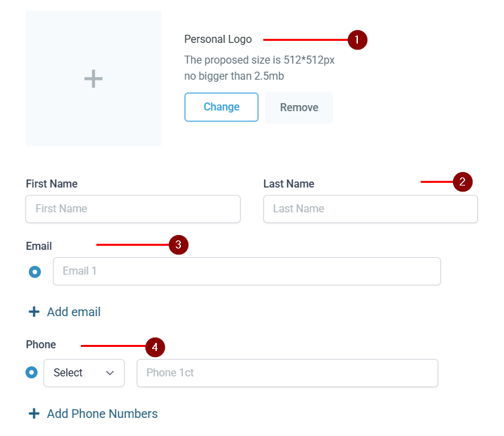The width and height of the screenshot is (504, 436).
Task: Click the numbered marker 3 badge
Action: [x=178, y=245]
